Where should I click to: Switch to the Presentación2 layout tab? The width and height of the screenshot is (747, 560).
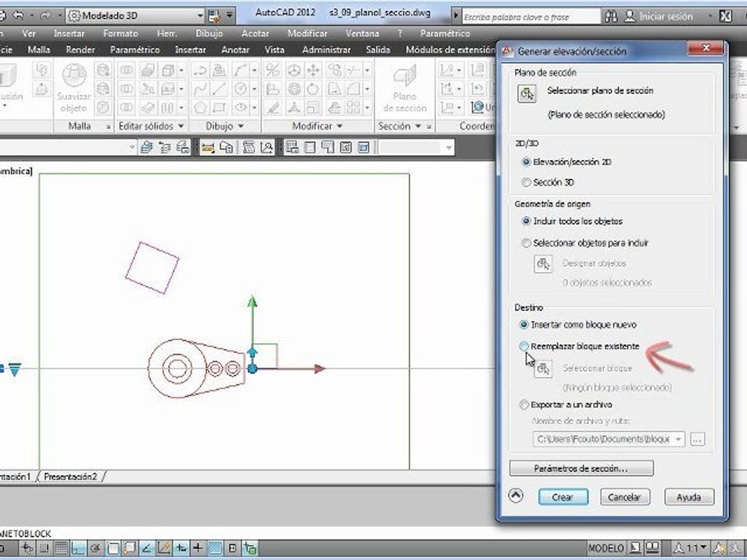pyautogui.click(x=71, y=476)
